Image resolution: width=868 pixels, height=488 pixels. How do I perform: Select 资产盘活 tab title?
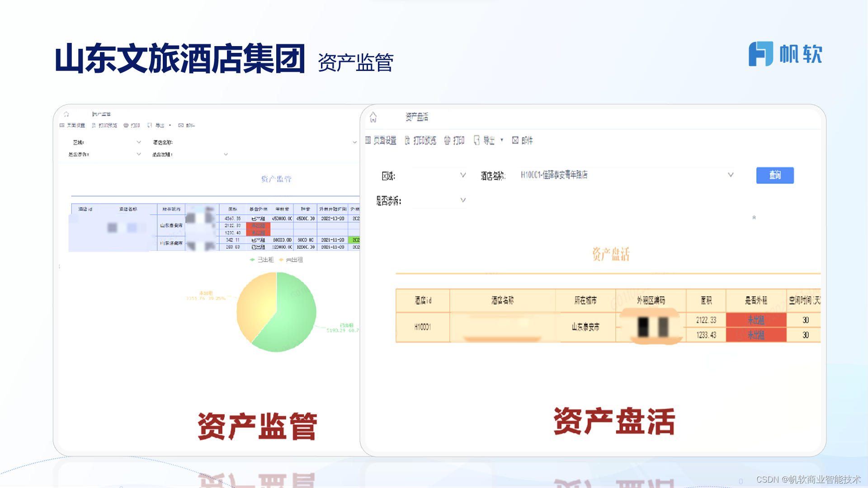pos(416,117)
